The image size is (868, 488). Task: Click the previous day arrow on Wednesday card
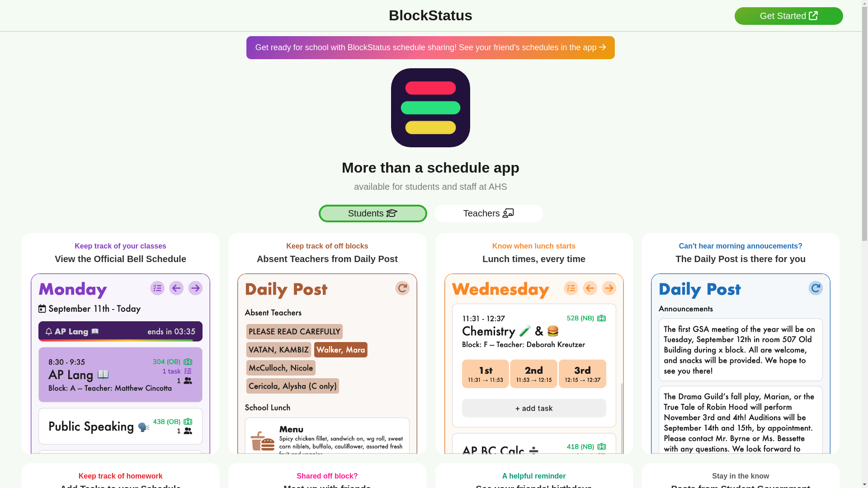[x=590, y=288]
